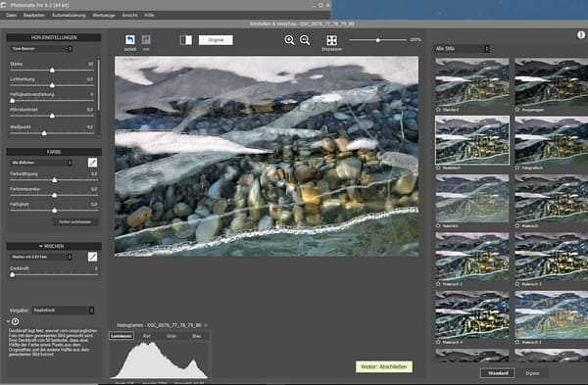This screenshot has height=385, width=588.
Task: Apply the Malerisch 4 preset thumbnail
Action: pos(472,314)
